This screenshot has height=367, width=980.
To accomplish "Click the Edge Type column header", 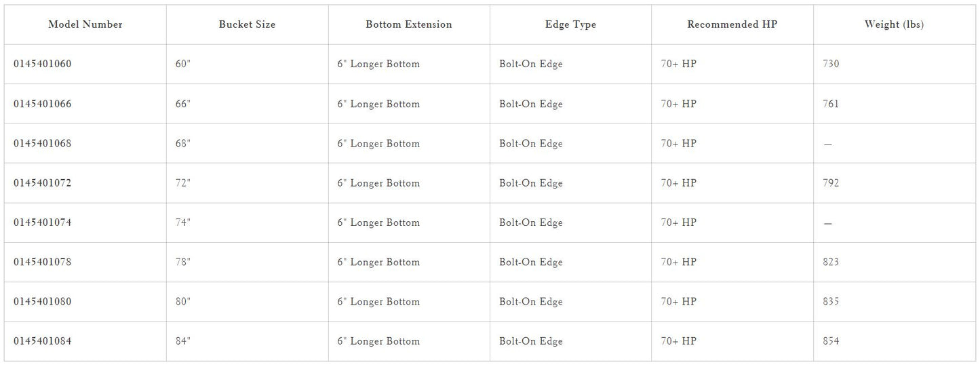I will (x=570, y=24).
